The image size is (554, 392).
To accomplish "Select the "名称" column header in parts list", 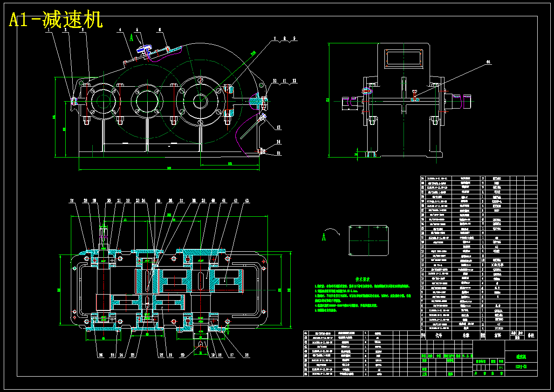I will pos(467,334).
